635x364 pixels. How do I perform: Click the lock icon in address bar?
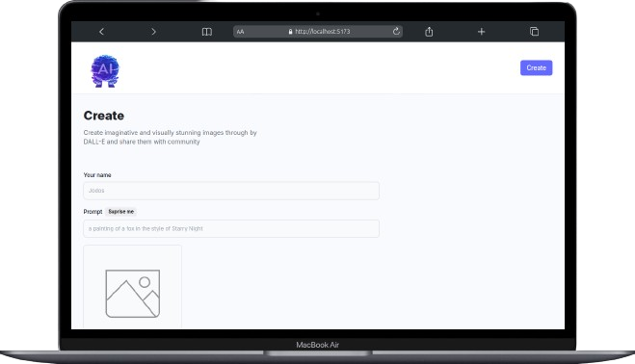click(290, 32)
